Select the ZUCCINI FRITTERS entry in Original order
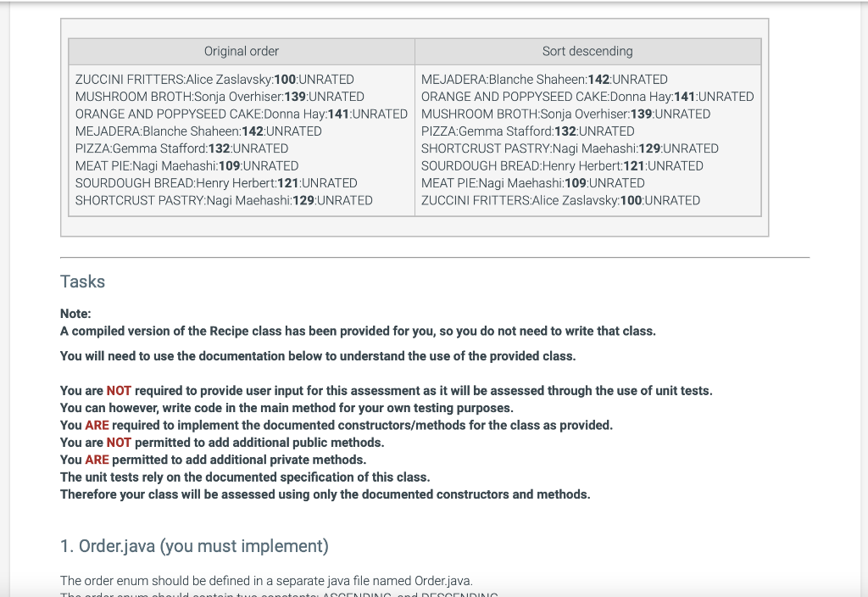The width and height of the screenshot is (868, 597). click(x=214, y=79)
